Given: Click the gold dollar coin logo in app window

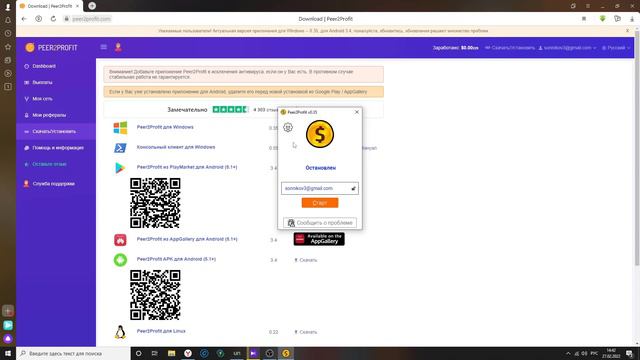Looking at the screenshot, I should (320, 134).
